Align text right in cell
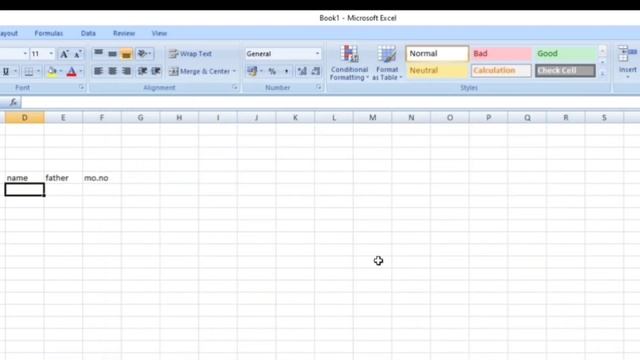 pyautogui.click(x=126, y=71)
